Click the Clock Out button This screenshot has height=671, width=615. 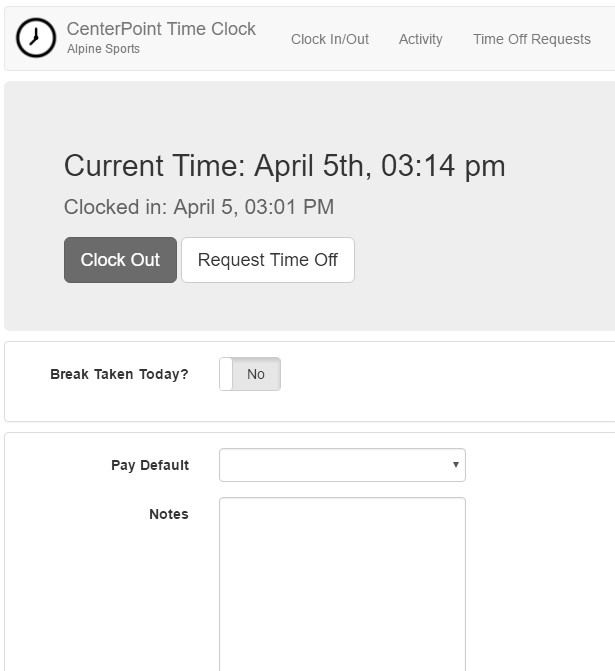(120, 260)
